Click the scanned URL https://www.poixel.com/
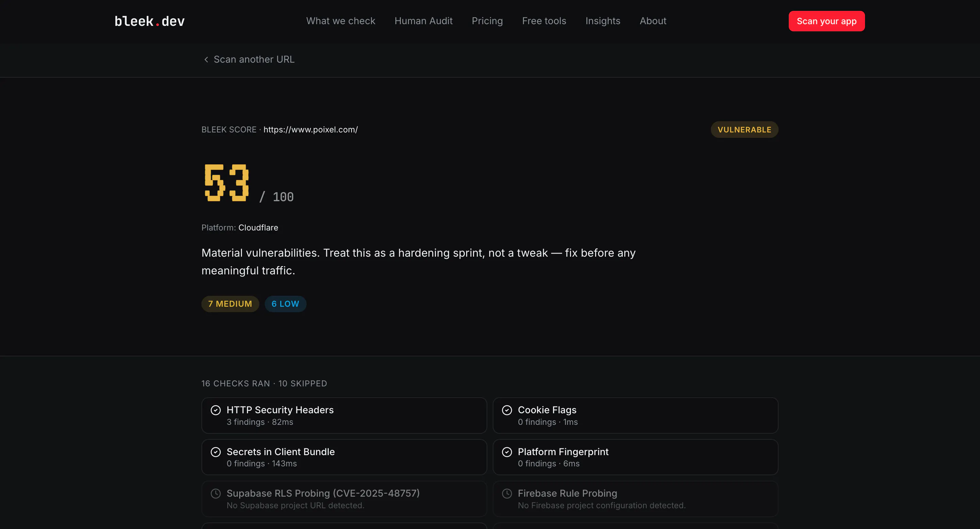 click(x=310, y=129)
